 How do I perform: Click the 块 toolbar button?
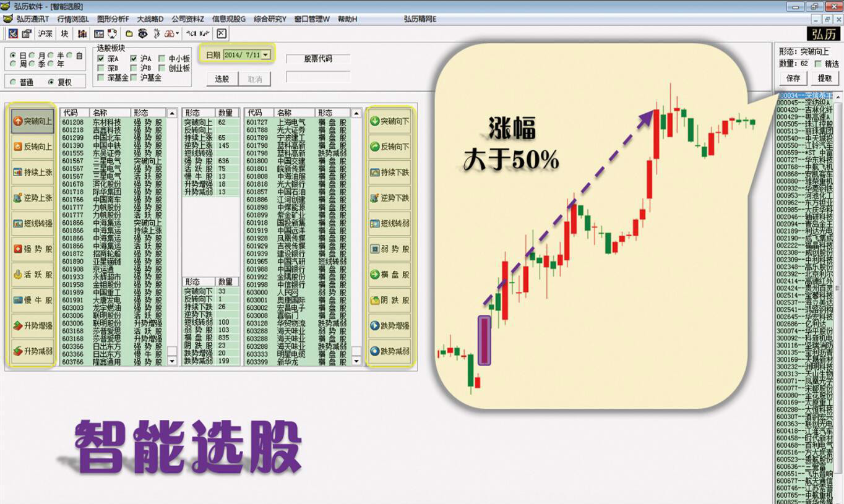coord(64,33)
